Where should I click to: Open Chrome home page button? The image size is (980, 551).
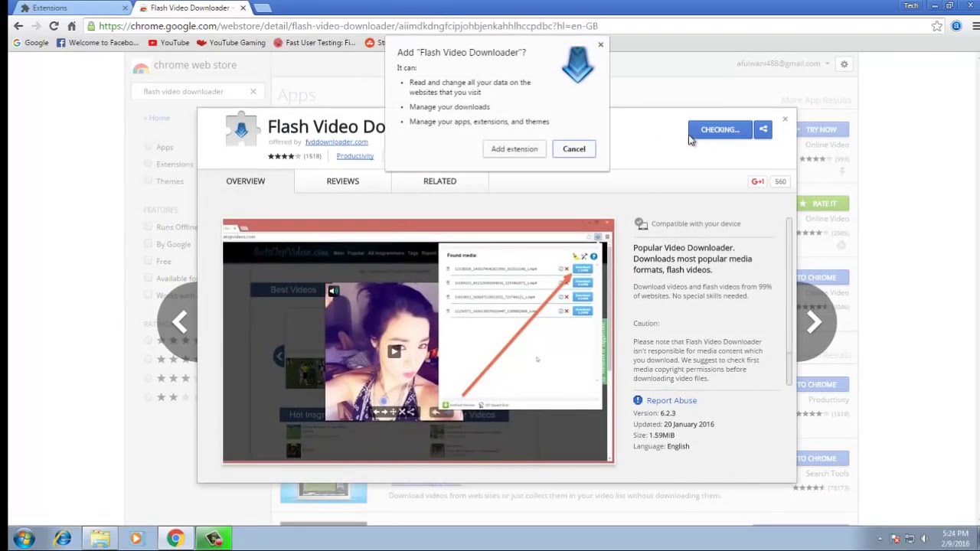point(71,26)
